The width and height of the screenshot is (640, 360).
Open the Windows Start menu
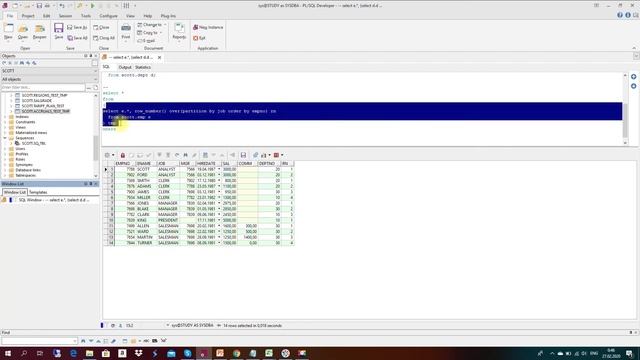(x=7, y=353)
